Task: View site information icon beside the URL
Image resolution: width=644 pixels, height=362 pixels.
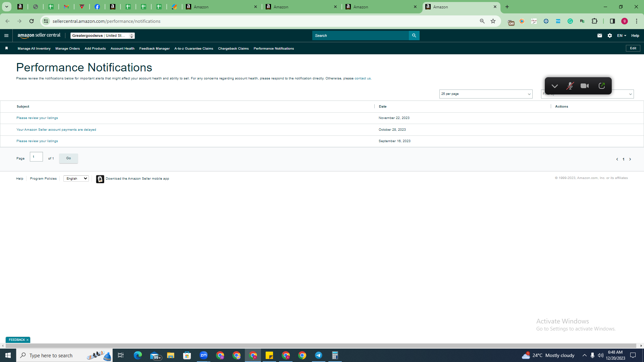Action: pyautogui.click(x=46, y=21)
